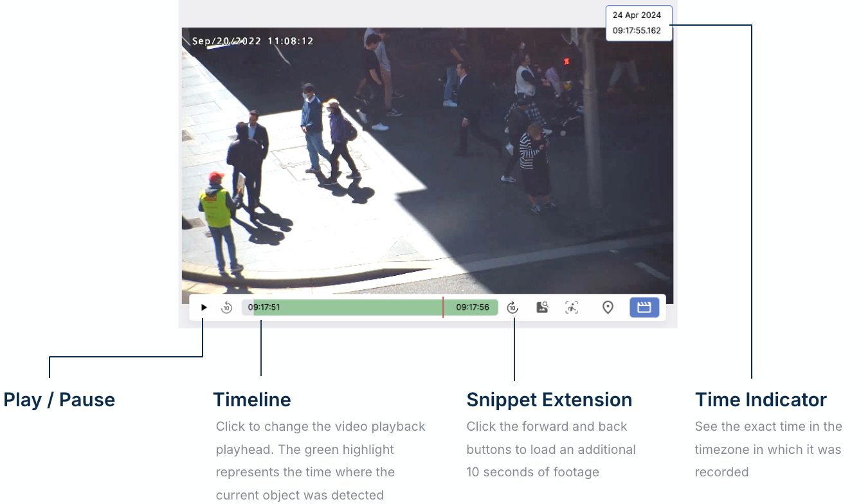Select the red playhead marker

point(443,308)
